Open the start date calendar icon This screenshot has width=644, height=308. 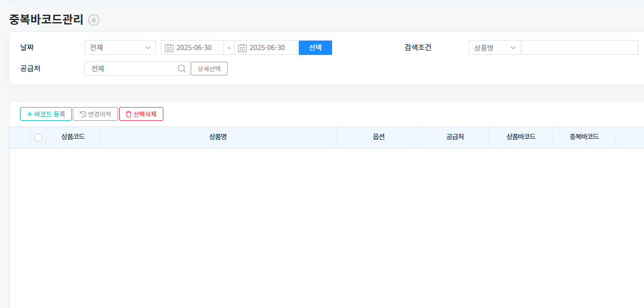169,48
